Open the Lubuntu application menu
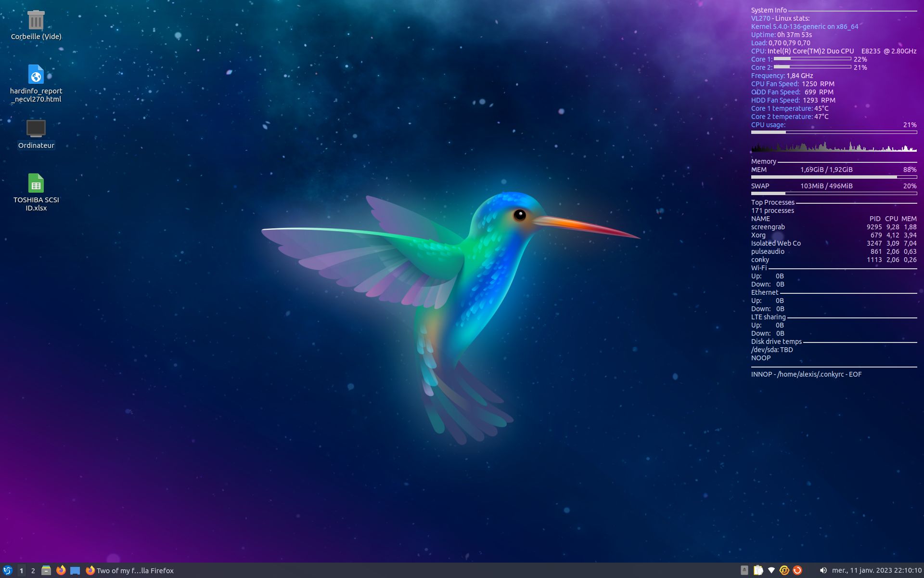Image resolution: width=924 pixels, height=578 pixels. [7, 570]
